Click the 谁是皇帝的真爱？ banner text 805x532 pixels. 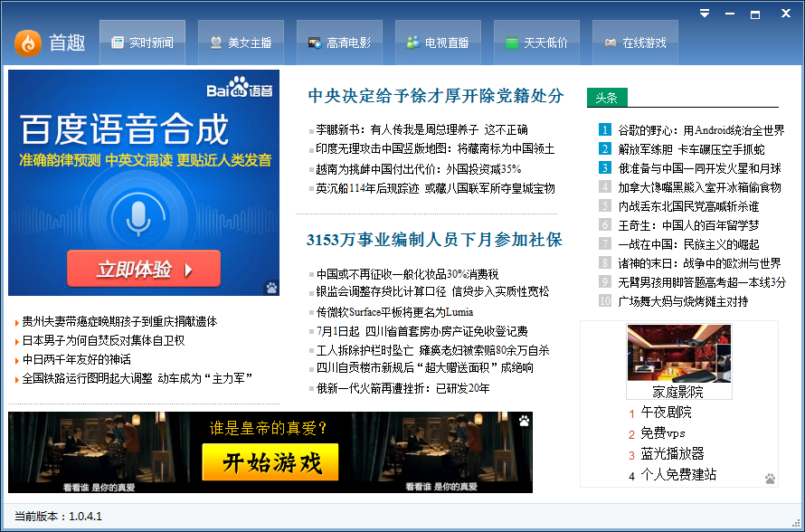(x=268, y=428)
